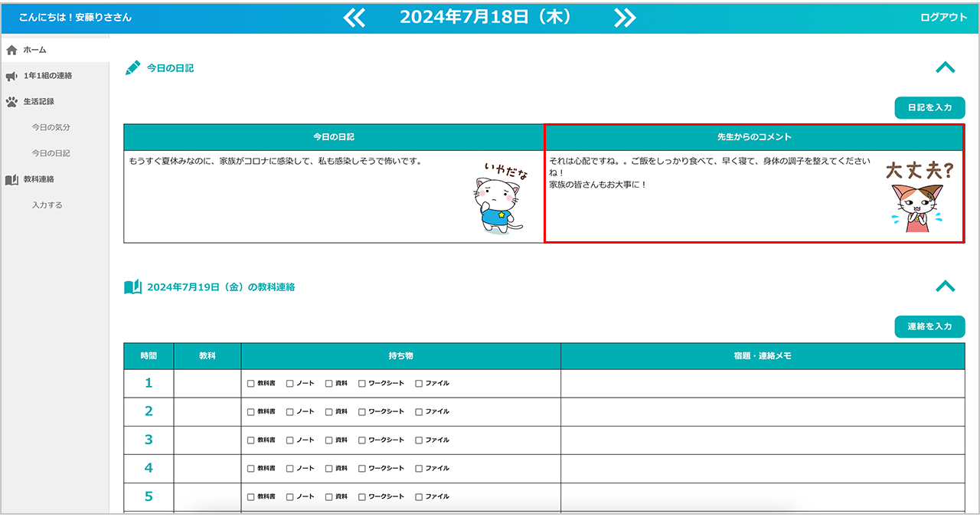Screen dimensions: 980x517
Task: Check ノート checkbox for period 2
Action: click(290, 412)
